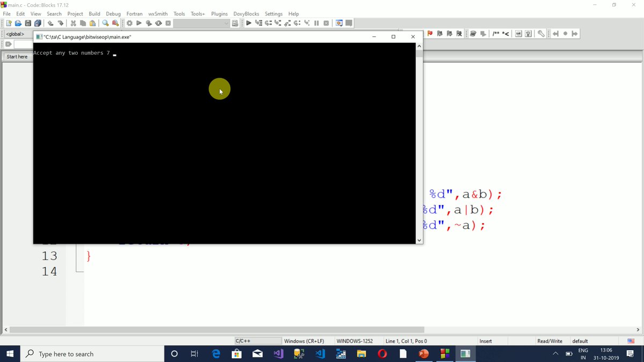The image size is (644, 362).
Task: Cut the selected text
Action: [74, 23]
